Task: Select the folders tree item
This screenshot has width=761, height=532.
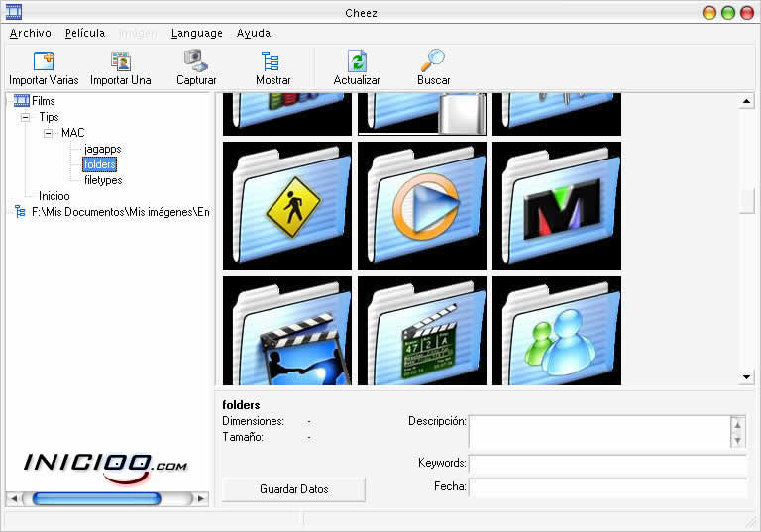Action: coord(99,164)
